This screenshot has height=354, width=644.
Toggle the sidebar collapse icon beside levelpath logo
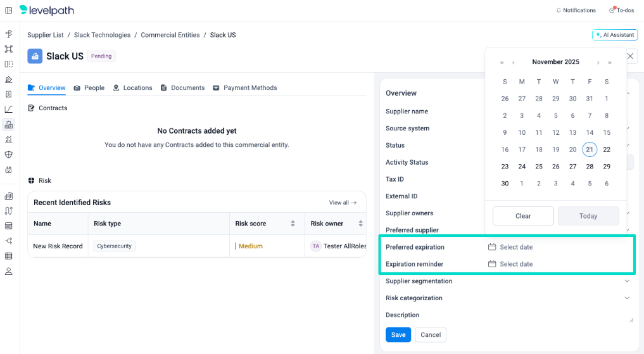(x=8, y=10)
